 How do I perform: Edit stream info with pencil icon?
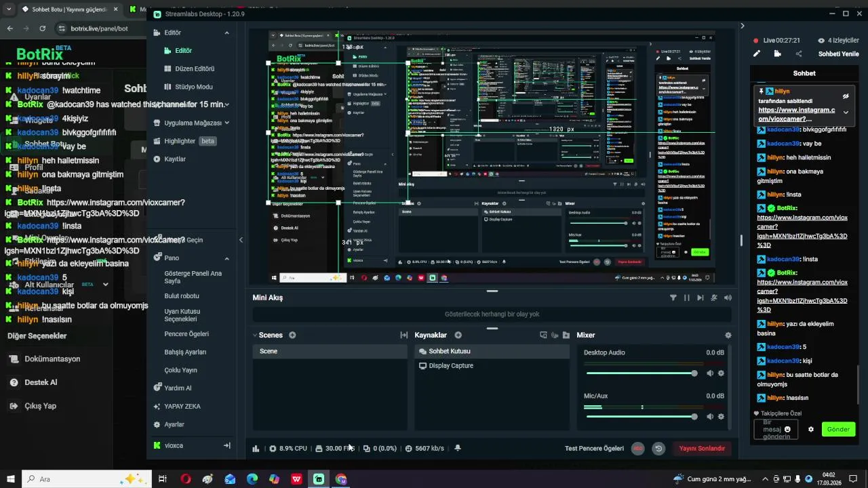[x=757, y=54]
